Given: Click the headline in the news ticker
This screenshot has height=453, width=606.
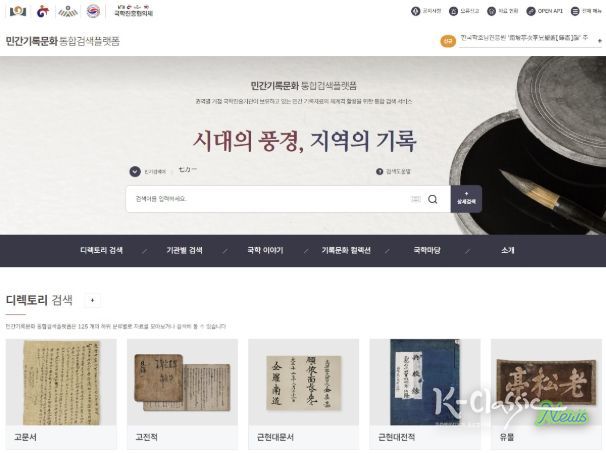Looking at the screenshot, I should click(524, 38).
